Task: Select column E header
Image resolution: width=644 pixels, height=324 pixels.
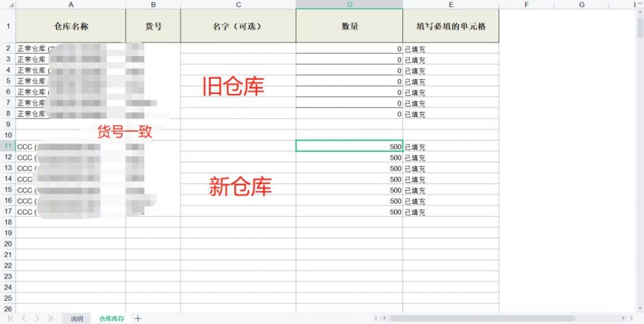Action: pyautogui.click(x=451, y=5)
